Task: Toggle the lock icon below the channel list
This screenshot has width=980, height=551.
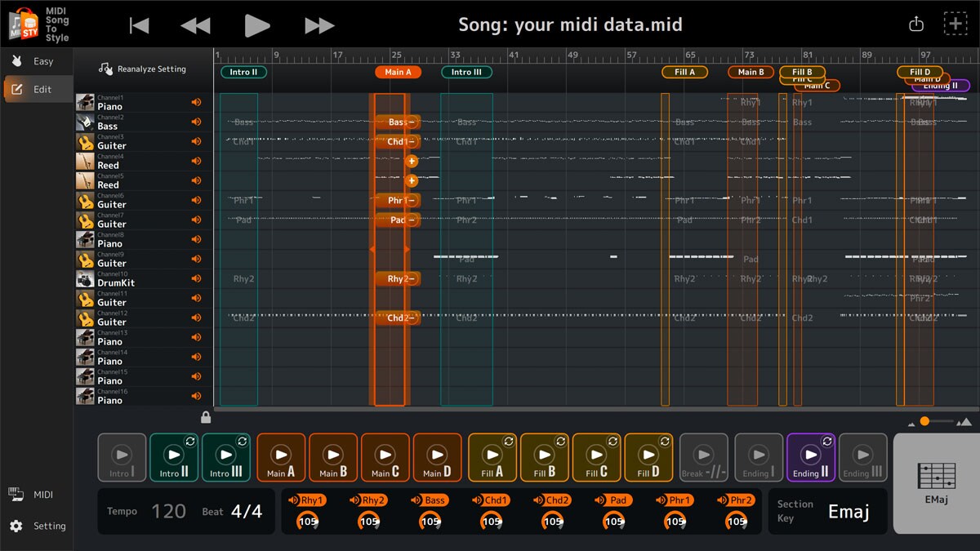Action: (x=206, y=417)
